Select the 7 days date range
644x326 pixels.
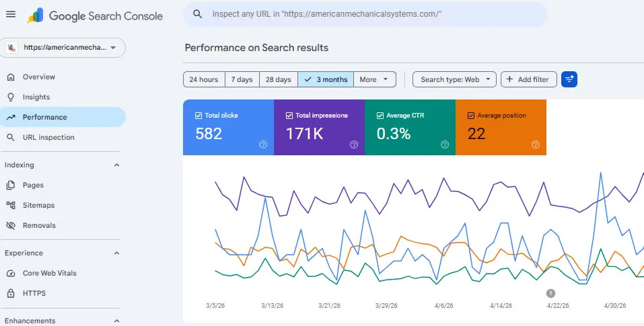pos(242,79)
